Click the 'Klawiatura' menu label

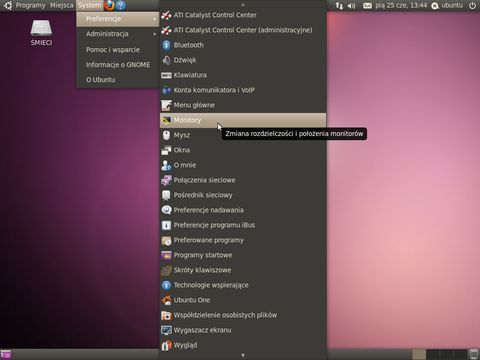tap(190, 75)
